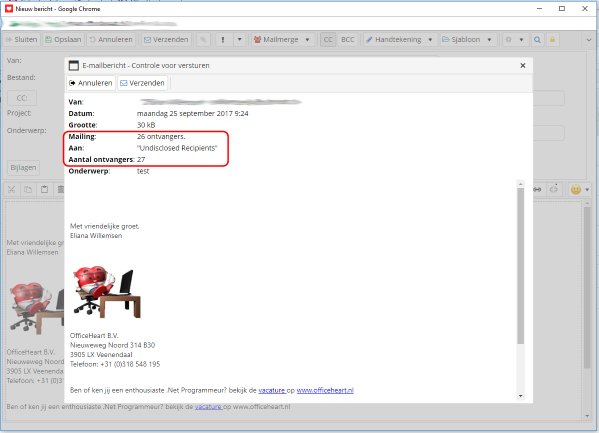Screen dimensions: 599x433
Task: Open the Sjabloon dropdown menu
Action: [489, 39]
